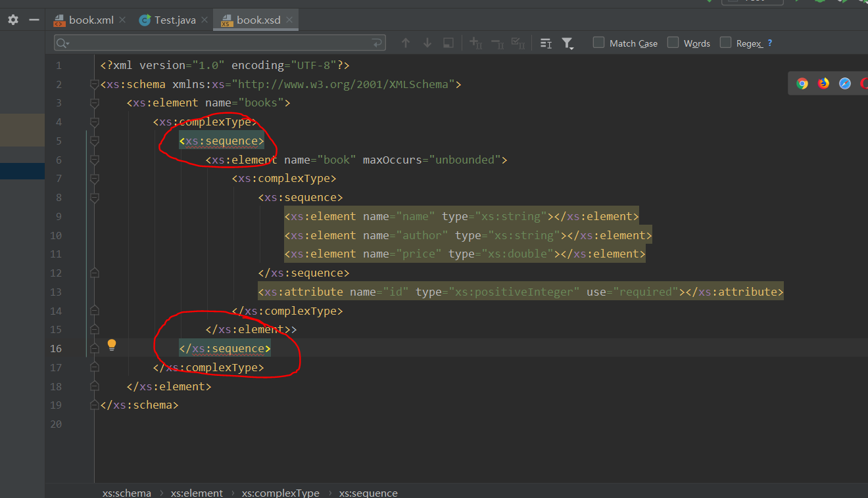This screenshot has height=498, width=868.
Task: Click the xs:attribute id line 13
Action: click(521, 292)
